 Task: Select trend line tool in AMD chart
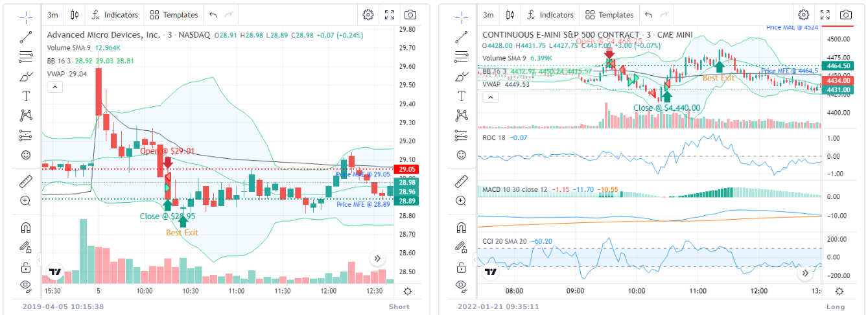pyautogui.click(x=26, y=36)
